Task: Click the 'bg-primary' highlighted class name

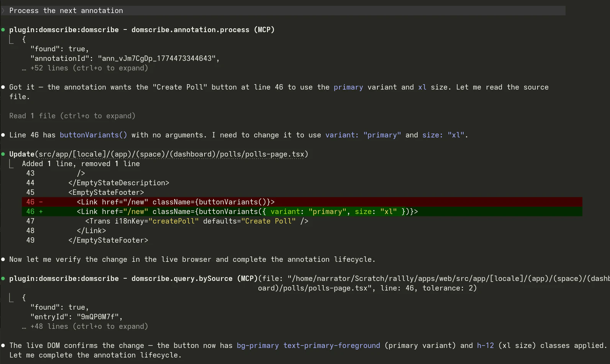Action: click(258, 346)
